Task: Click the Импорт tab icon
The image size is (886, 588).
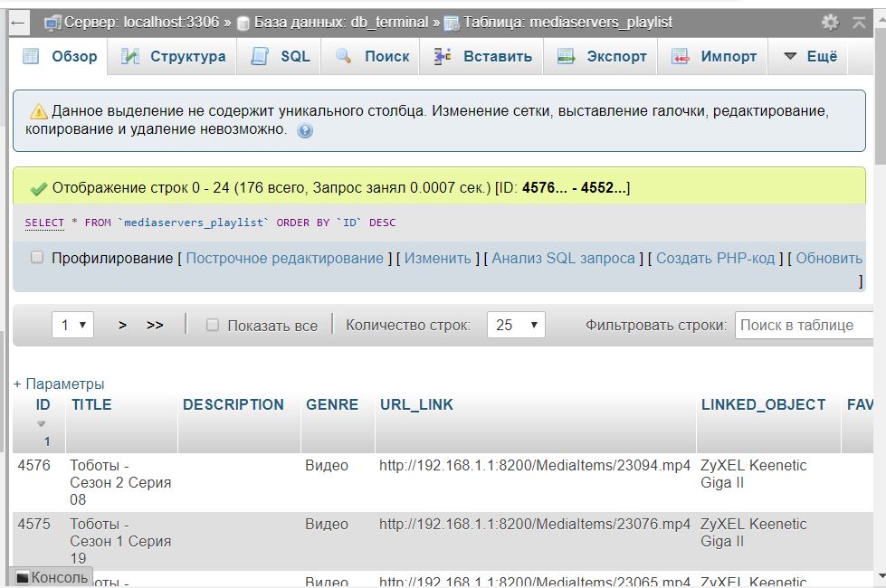Action: [x=680, y=56]
